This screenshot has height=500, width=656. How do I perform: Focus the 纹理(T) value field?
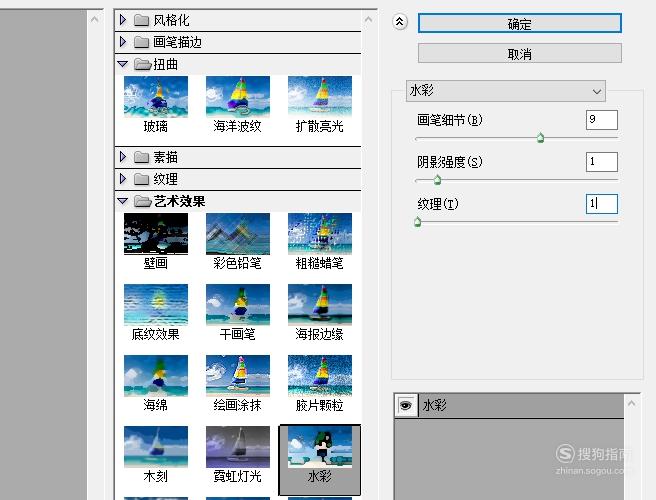pyautogui.click(x=602, y=204)
